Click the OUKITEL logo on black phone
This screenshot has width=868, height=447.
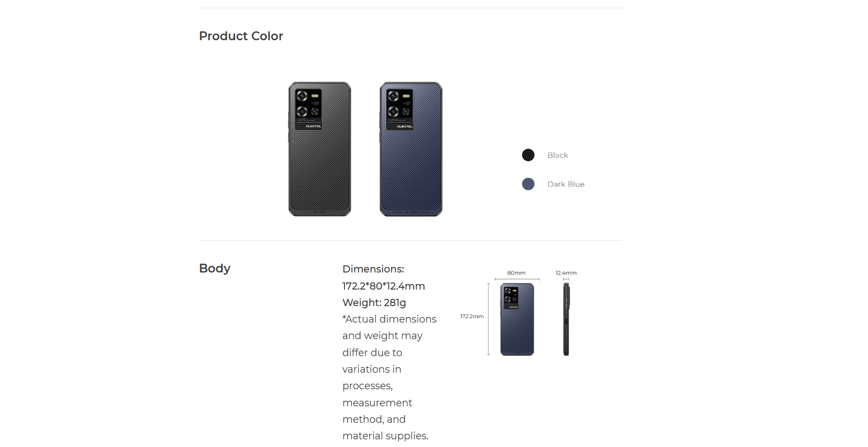coord(313,126)
